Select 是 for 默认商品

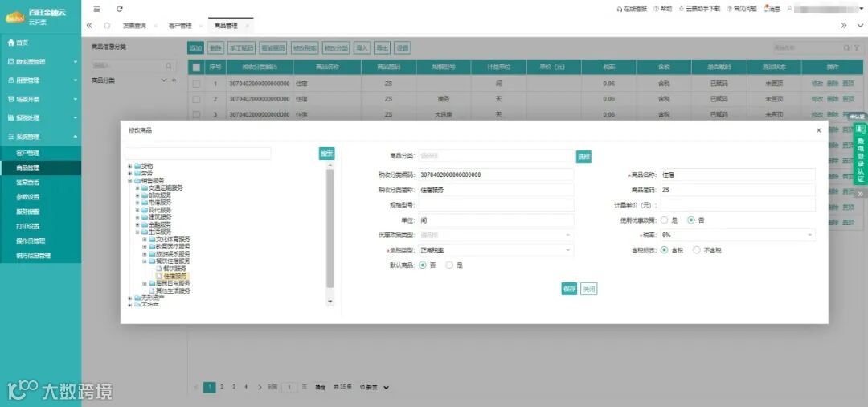(x=449, y=265)
